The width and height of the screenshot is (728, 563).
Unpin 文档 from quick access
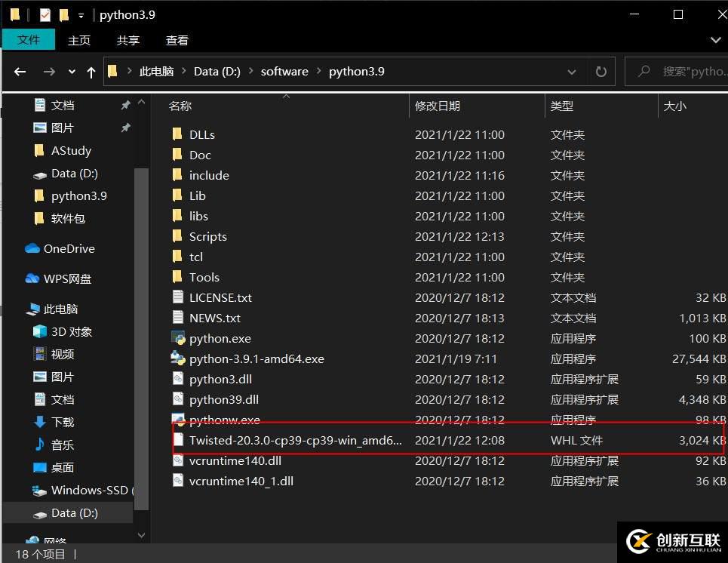pos(125,106)
